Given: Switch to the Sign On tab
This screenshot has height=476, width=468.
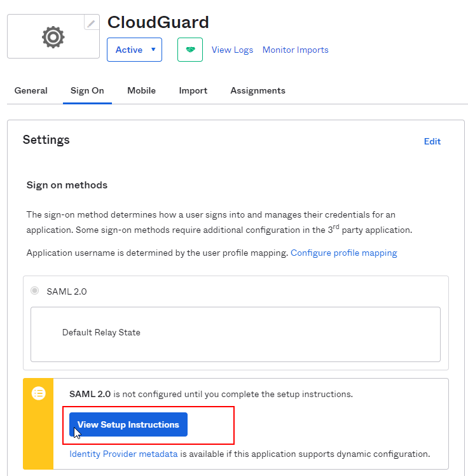Looking at the screenshot, I should (x=87, y=90).
